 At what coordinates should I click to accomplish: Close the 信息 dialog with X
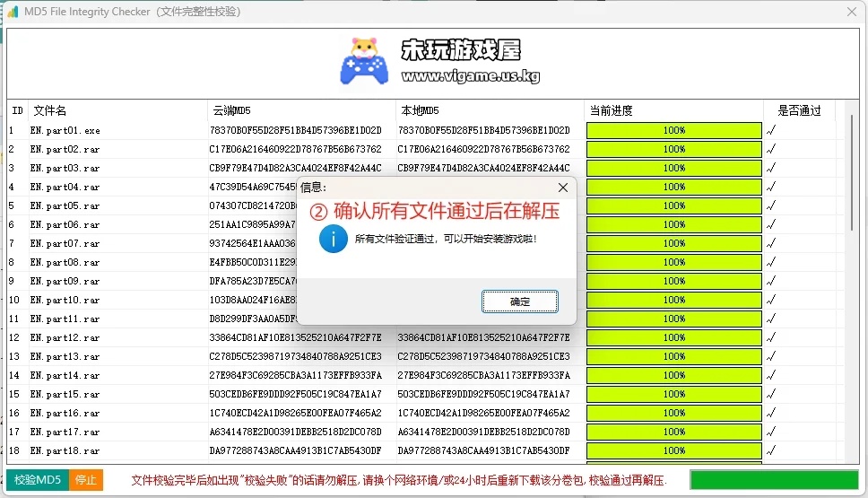(x=563, y=188)
